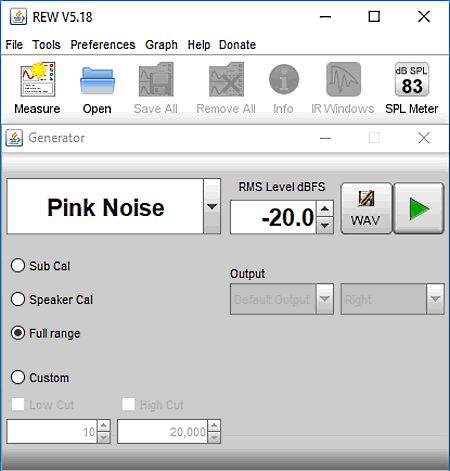This screenshot has height=471, width=450.
Task: Click the Info toolbar icon
Action: pos(284,79)
